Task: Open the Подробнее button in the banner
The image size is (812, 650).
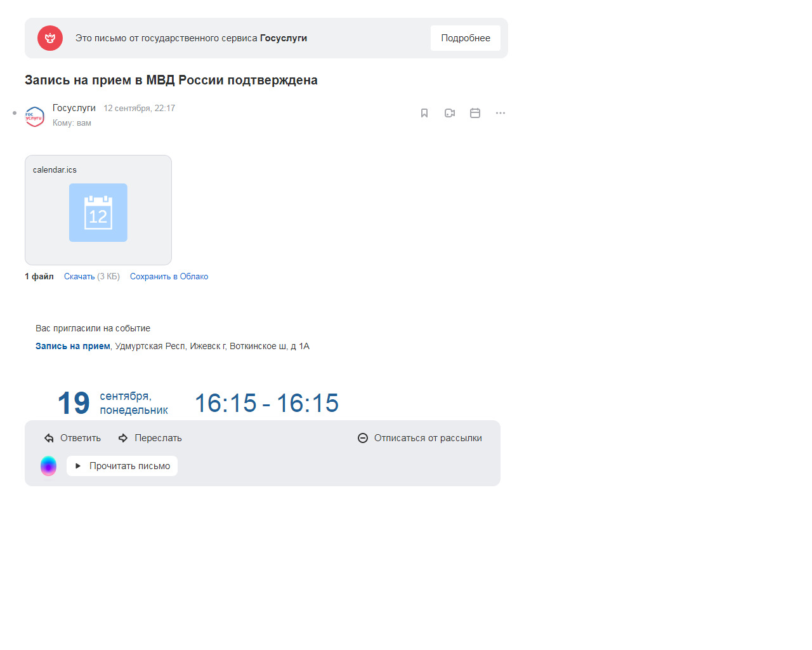Action: pos(466,38)
